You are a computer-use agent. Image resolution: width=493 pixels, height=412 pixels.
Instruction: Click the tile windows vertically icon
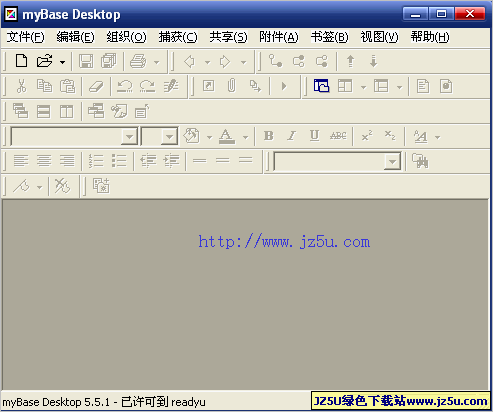pos(67,112)
